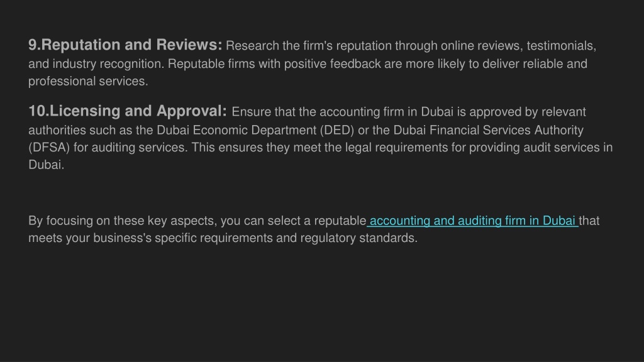Click the words "industry recognition"
This screenshot has width=644, height=362.
(108, 64)
